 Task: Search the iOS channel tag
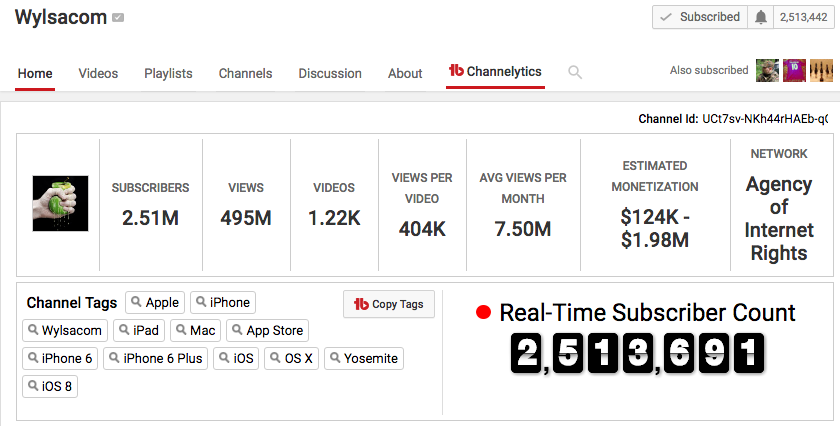point(236,358)
